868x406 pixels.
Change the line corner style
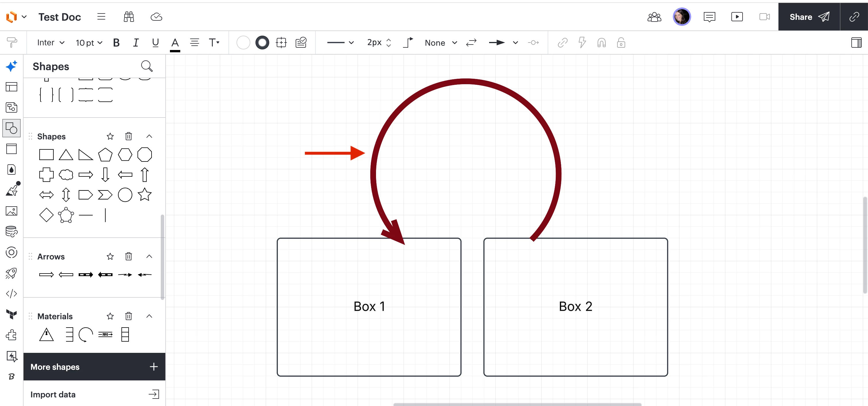point(408,43)
